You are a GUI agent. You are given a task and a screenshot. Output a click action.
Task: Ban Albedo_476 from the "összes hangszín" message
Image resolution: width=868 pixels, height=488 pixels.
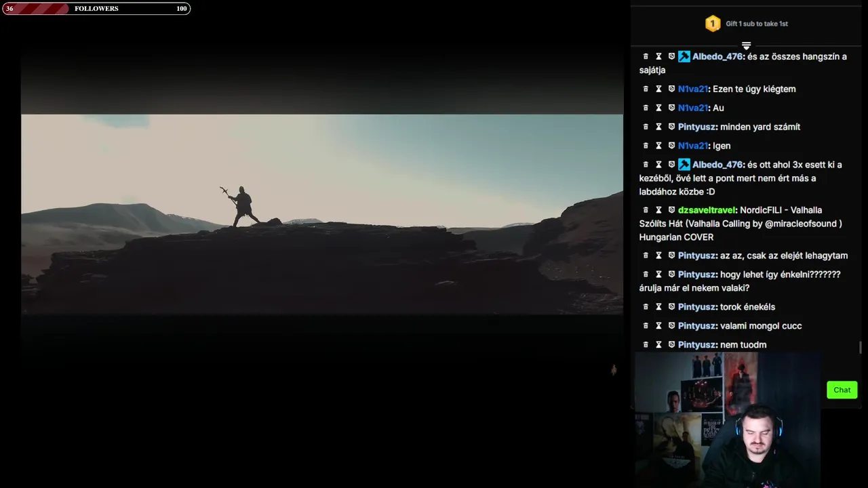pyautogui.click(x=671, y=56)
